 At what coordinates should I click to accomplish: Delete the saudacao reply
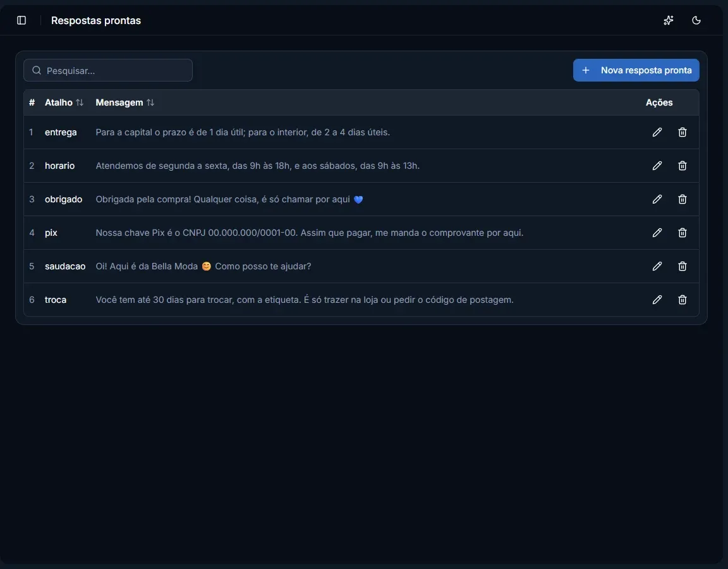[x=682, y=266]
